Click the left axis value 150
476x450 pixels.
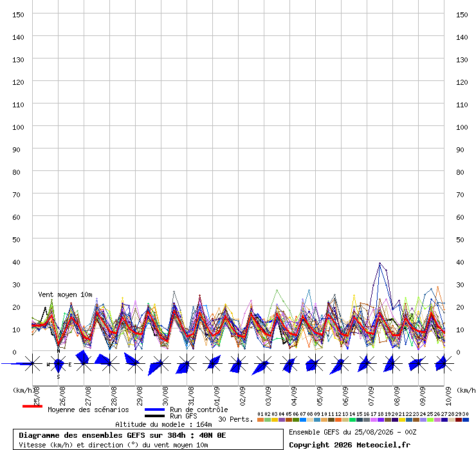point(18,15)
